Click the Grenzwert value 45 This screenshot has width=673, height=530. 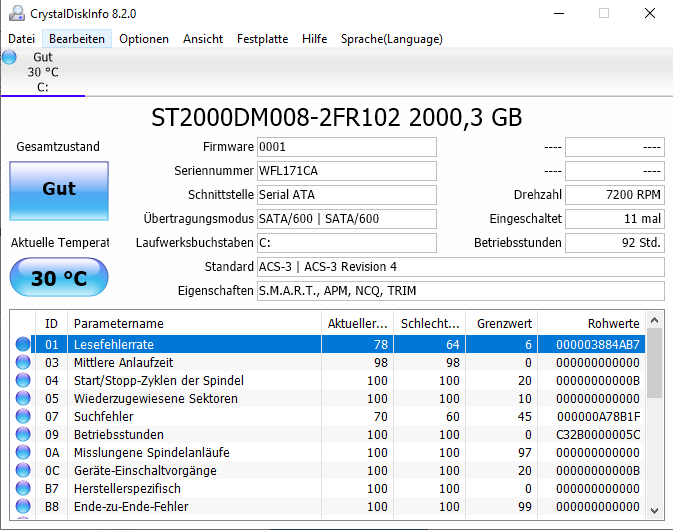pyautogui.click(x=524, y=417)
